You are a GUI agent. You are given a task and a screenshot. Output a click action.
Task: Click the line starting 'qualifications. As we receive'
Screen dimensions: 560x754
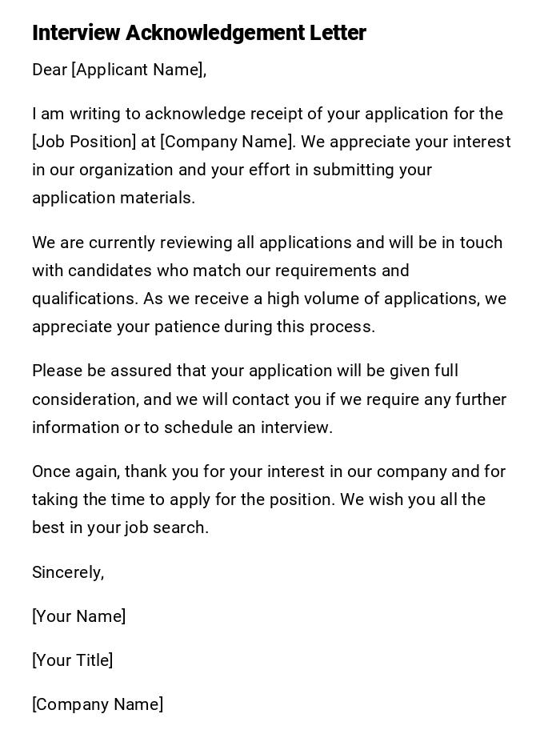(269, 299)
